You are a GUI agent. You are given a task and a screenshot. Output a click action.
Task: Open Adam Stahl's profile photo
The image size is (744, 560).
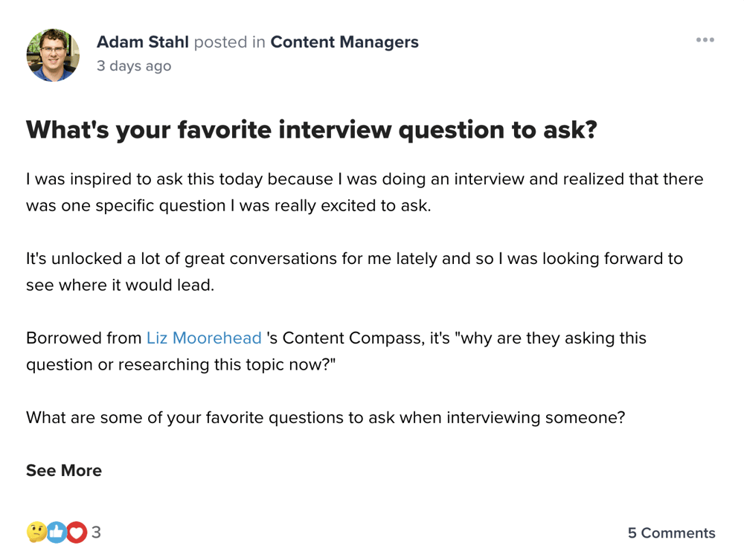coord(53,54)
